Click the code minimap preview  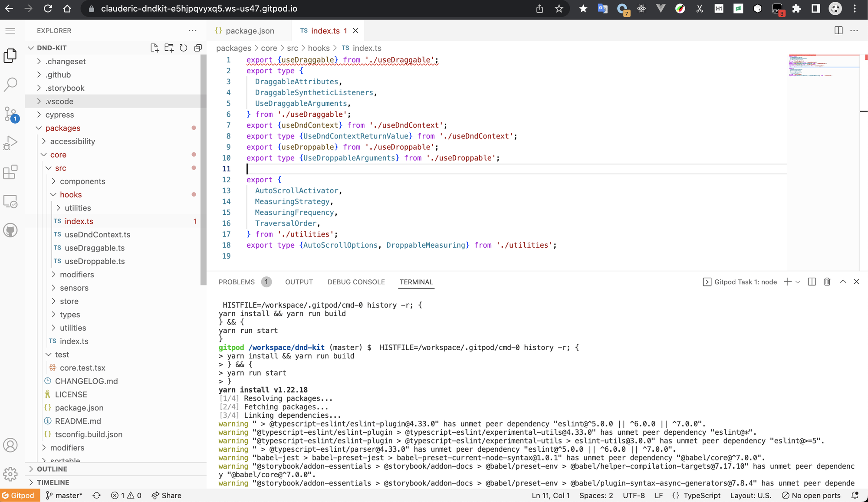pos(823,66)
